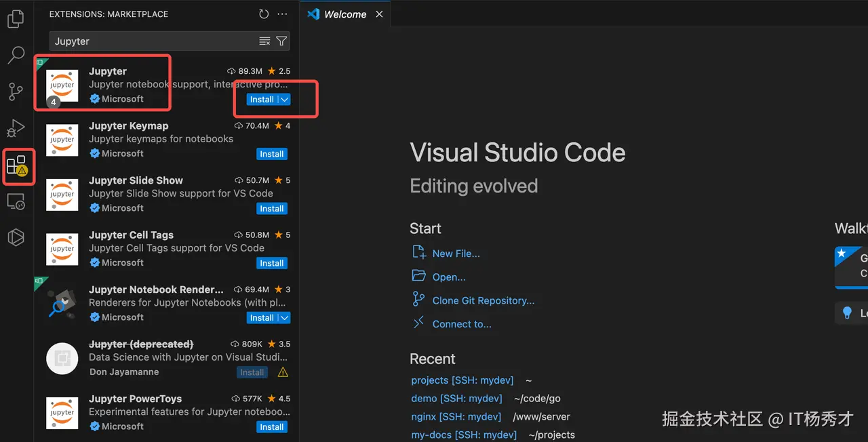Open Views and More Actions ellipsis
The width and height of the screenshot is (868, 442).
(283, 14)
